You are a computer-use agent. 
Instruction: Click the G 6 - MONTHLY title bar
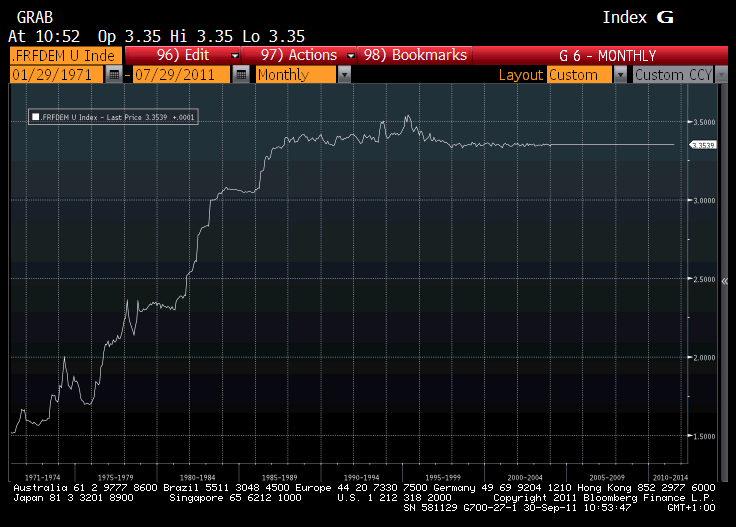(607, 55)
